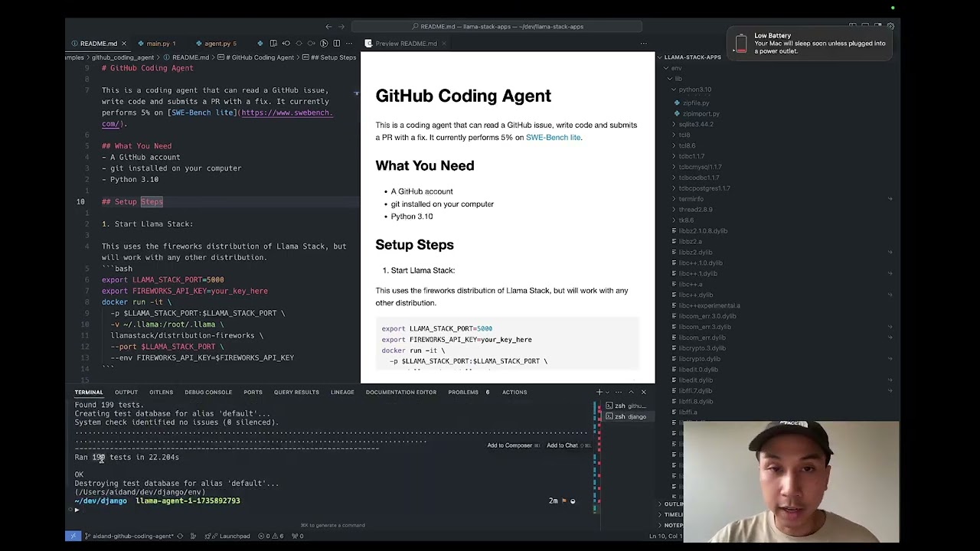Image resolution: width=980 pixels, height=551 pixels.
Task: Click Low Battery notification icon
Action: pos(740,44)
